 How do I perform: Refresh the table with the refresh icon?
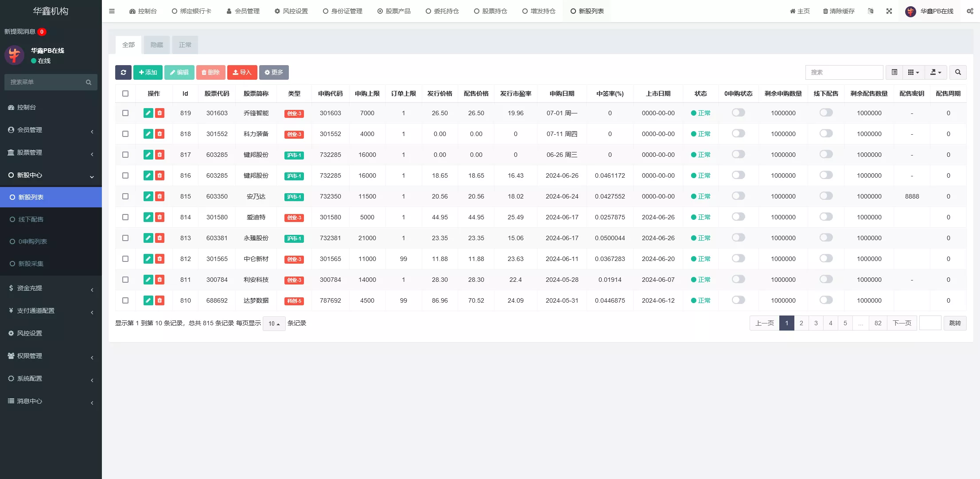click(123, 72)
